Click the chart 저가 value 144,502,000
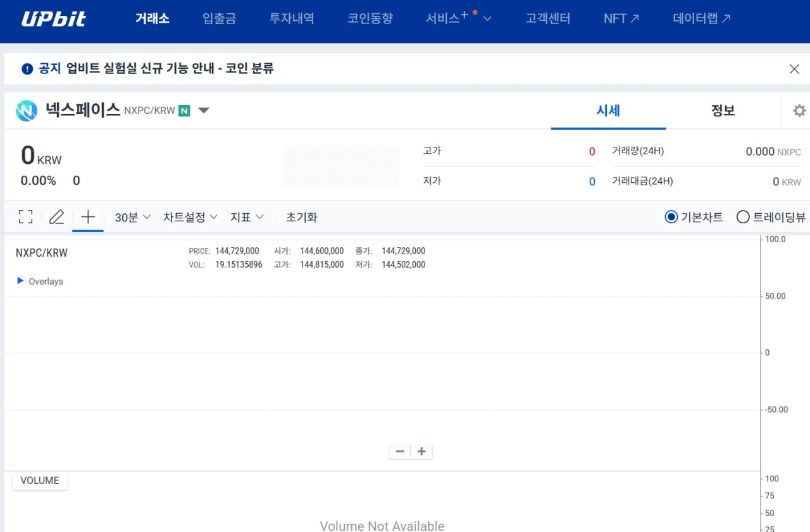Viewport: 810px width, 532px height. [x=404, y=264]
